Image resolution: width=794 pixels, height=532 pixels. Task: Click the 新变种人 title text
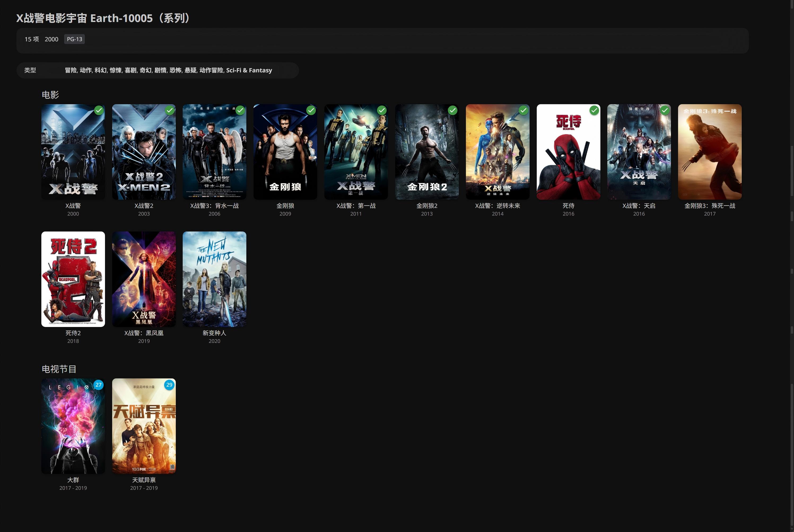click(215, 333)
